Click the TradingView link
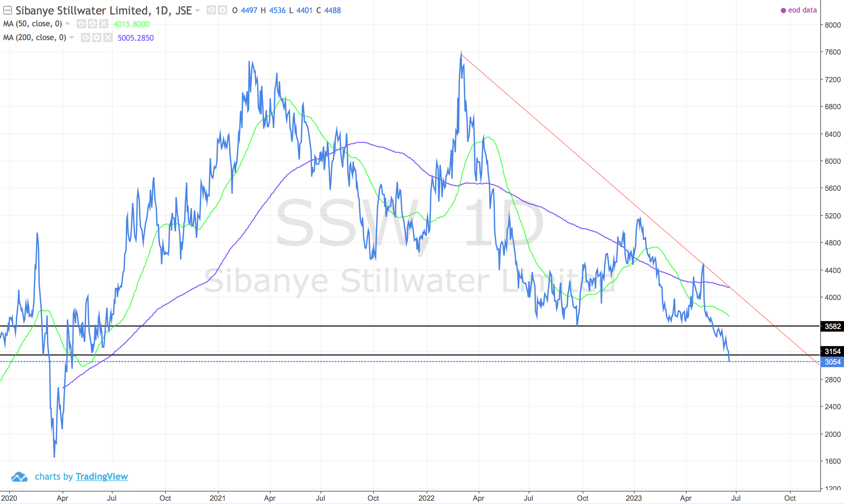Screen dimensions: 844x504 click(x=102, y=476)
